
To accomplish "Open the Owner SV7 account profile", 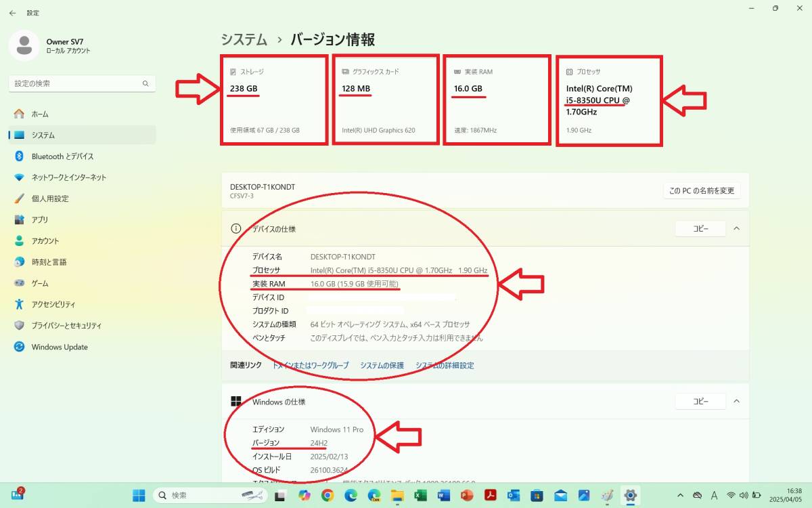I will (x=51, y=45).
